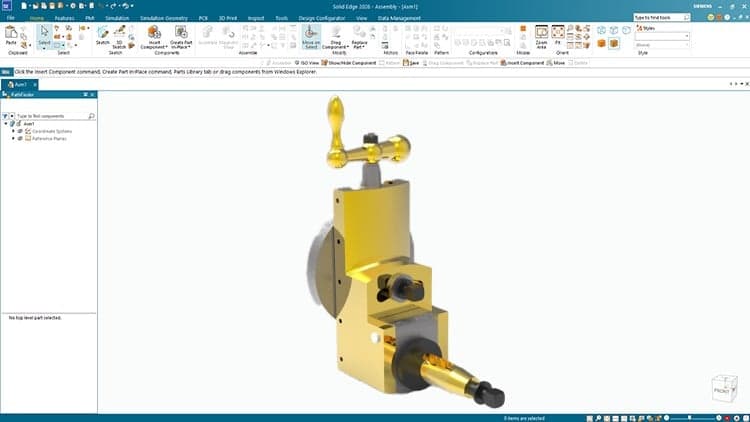The image size is (750, 422).
Task: Switch to the Simulation ribbon tab
Action: pyautogui.click(x=117, y=18)
